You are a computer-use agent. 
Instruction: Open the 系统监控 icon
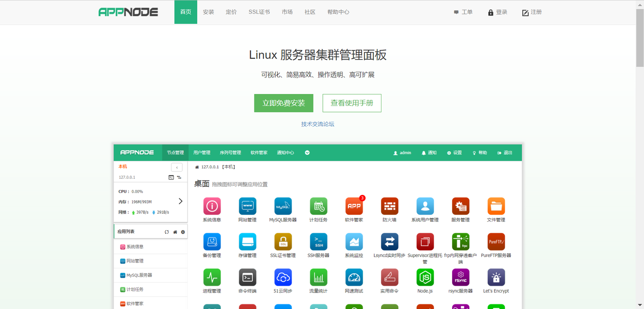click(x=354, y=242)
